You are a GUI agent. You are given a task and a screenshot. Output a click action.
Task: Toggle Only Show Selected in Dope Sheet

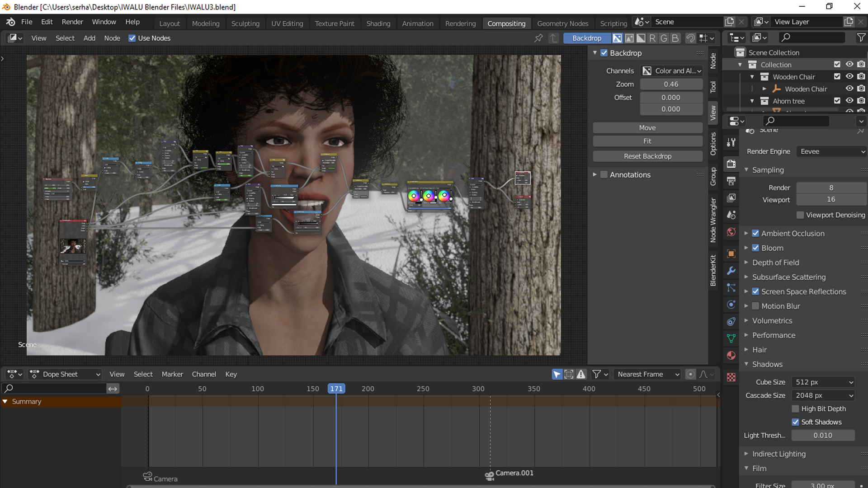557,374
